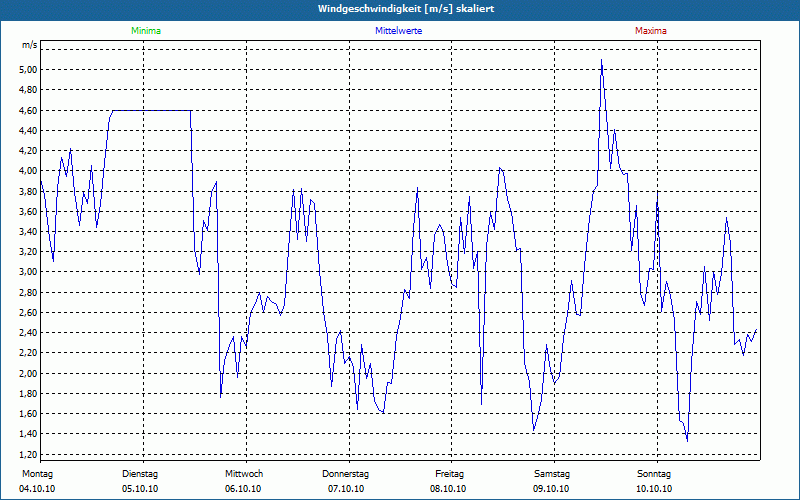Click the date 10.10.10
This screenshot has height=500, width=800.
tap(654, 489)
